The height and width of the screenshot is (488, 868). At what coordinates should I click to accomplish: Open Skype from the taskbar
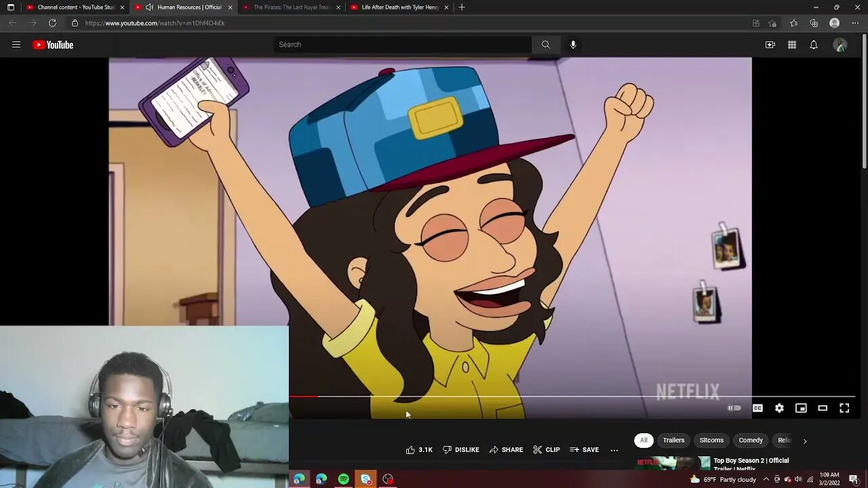click(366, 479)
